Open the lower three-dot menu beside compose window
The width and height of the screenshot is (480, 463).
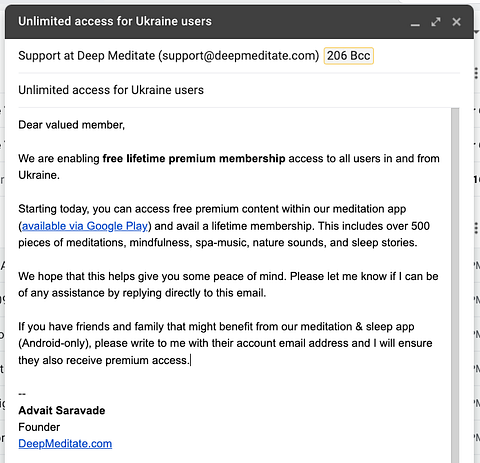(476, 228)
